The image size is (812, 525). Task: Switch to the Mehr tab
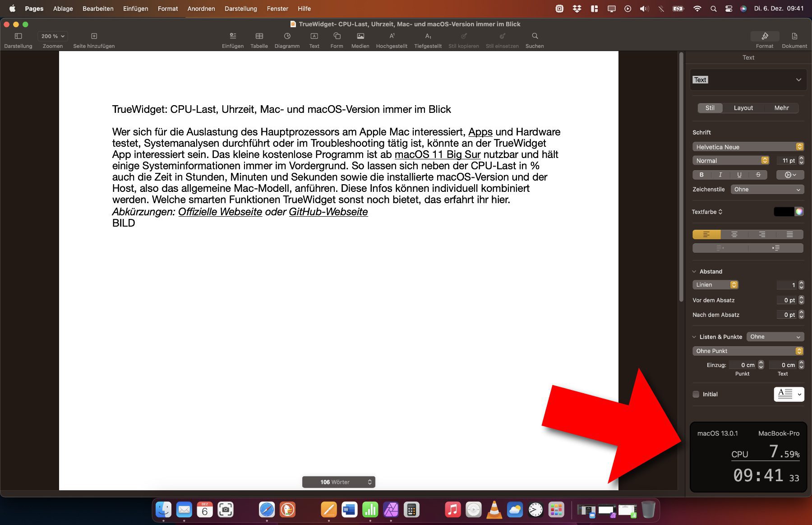(x=782, y=108)
